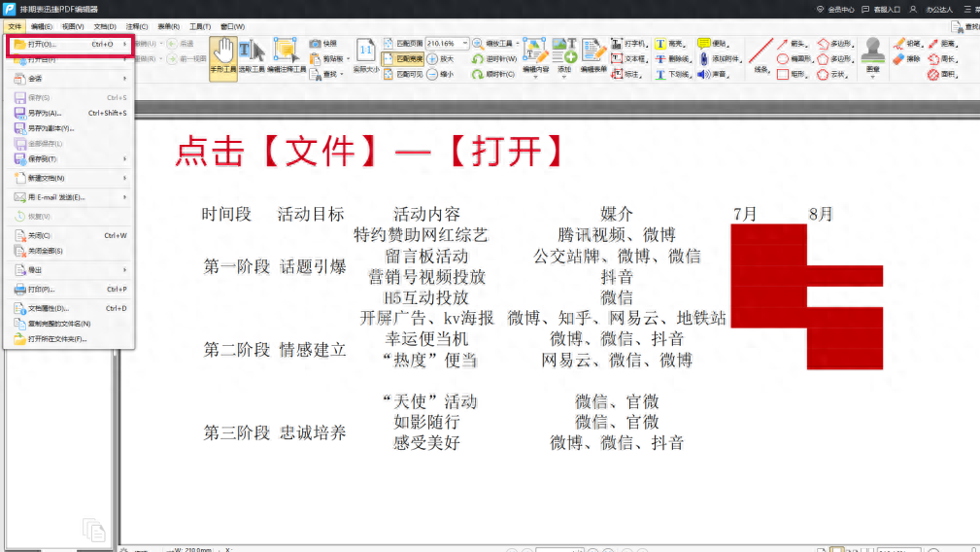Select the Highlight (高亮) tool
This screenshot has width=980, height=552.
(669, 43)
